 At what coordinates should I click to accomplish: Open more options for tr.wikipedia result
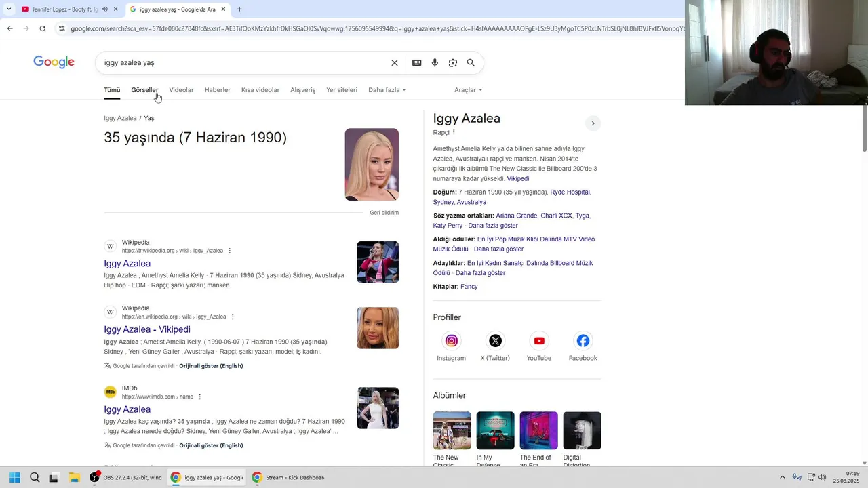tap(229, 251)
